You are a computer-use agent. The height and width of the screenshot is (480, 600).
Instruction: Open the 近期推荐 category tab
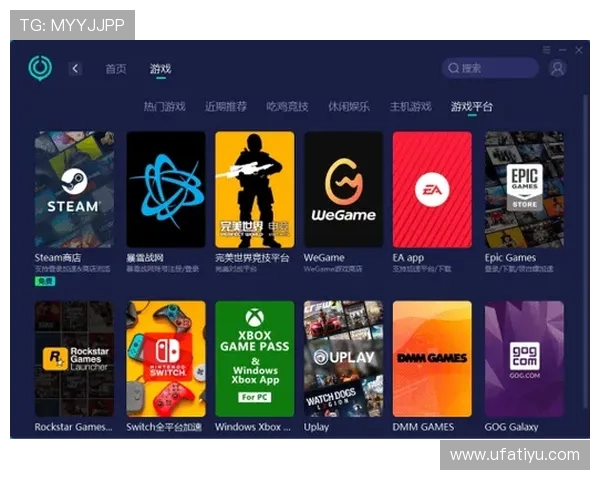click(x=226, y=106)
